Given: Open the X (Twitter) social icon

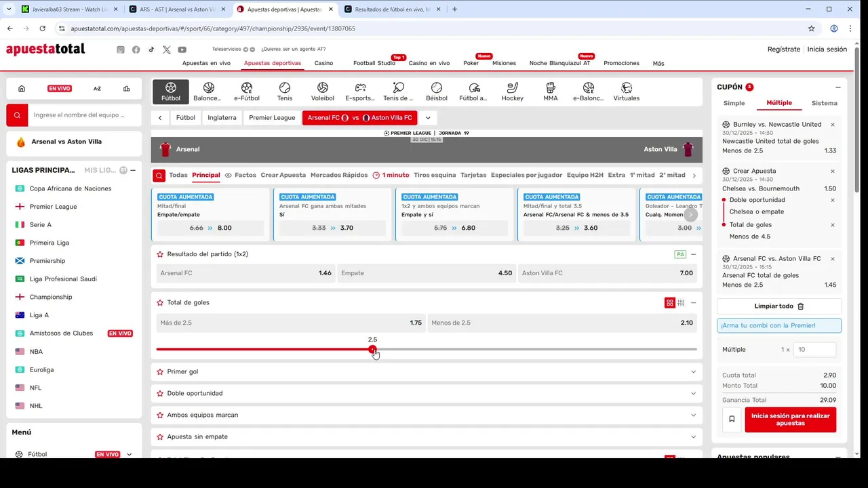Looking at the screenshot, I should [167, 49].
